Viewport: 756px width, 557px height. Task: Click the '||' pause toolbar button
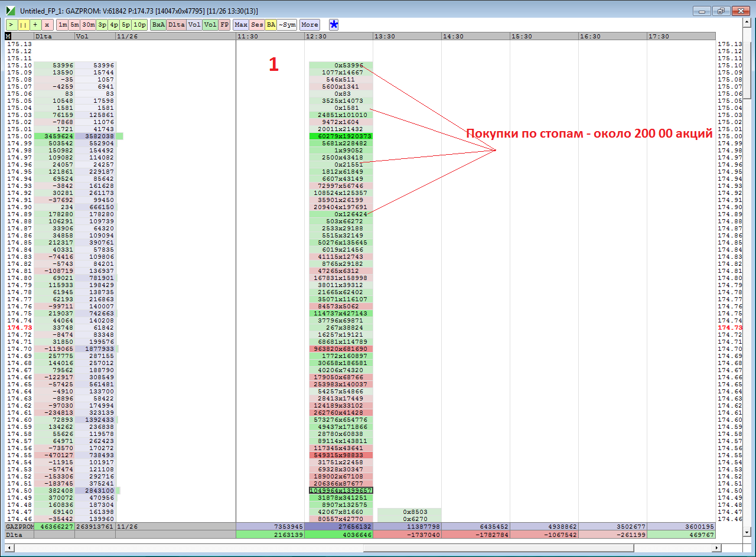coord(23,25)
